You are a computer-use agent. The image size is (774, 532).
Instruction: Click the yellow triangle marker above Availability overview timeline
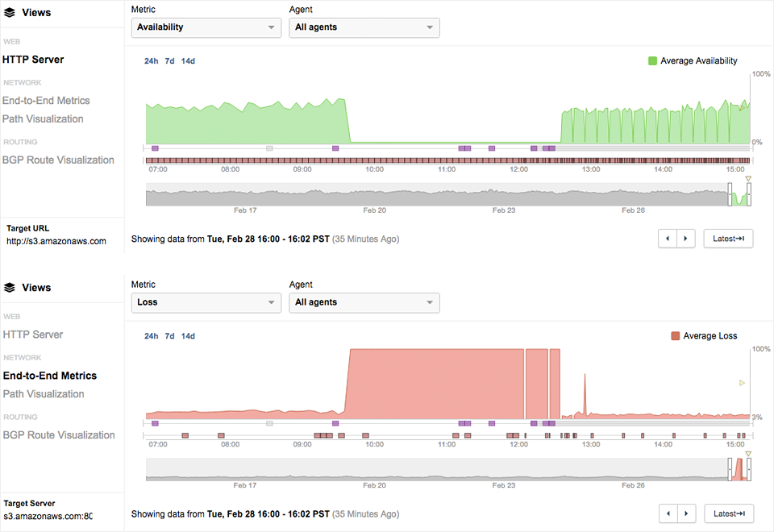tap(748, 179)
